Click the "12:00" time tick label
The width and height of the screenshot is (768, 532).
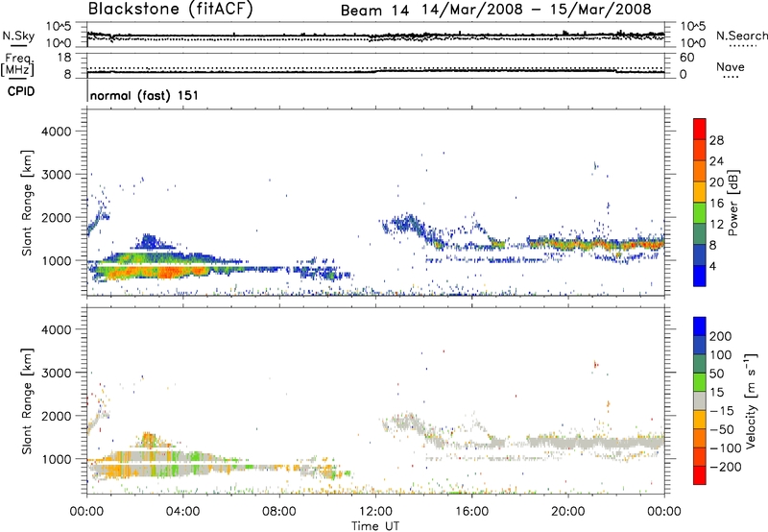pos(375,512)
